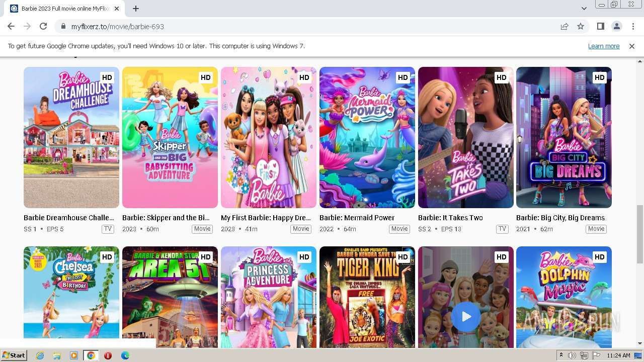Viewport: 644px width, 362px height.
Task: Click HD badge on Mermaid Power poster
Action: [403, 77]
